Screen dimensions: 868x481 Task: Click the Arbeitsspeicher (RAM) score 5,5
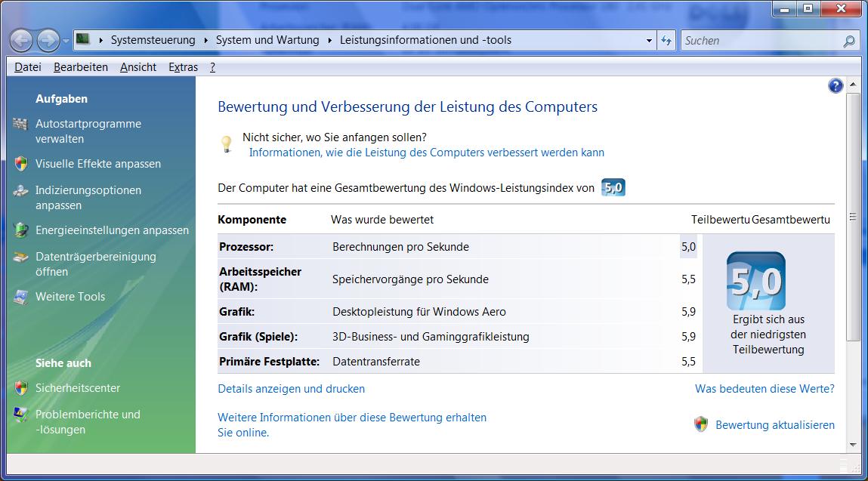[689, 279]
